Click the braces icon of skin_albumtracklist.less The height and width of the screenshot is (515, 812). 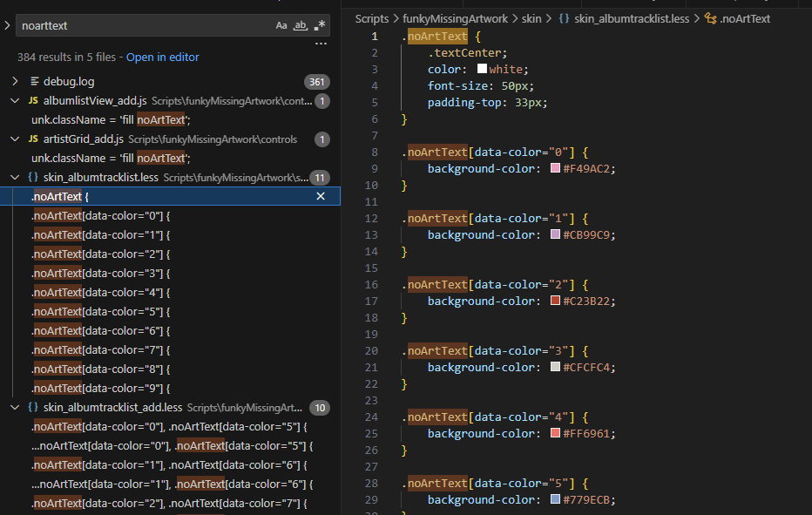tap(33, 178)
